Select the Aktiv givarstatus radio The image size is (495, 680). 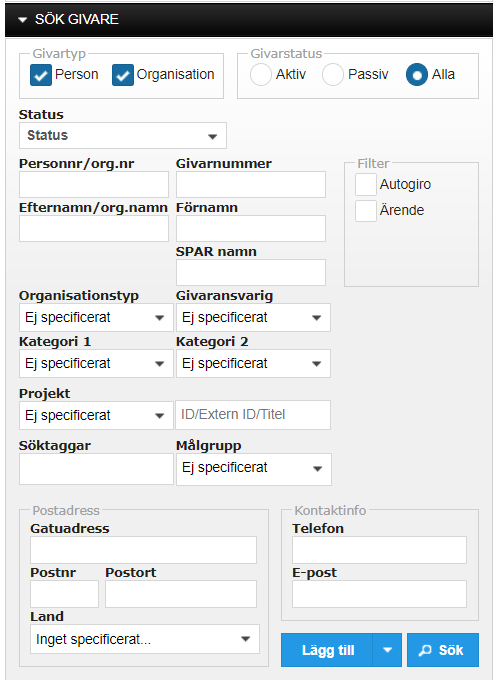click(x=261, y=75)
